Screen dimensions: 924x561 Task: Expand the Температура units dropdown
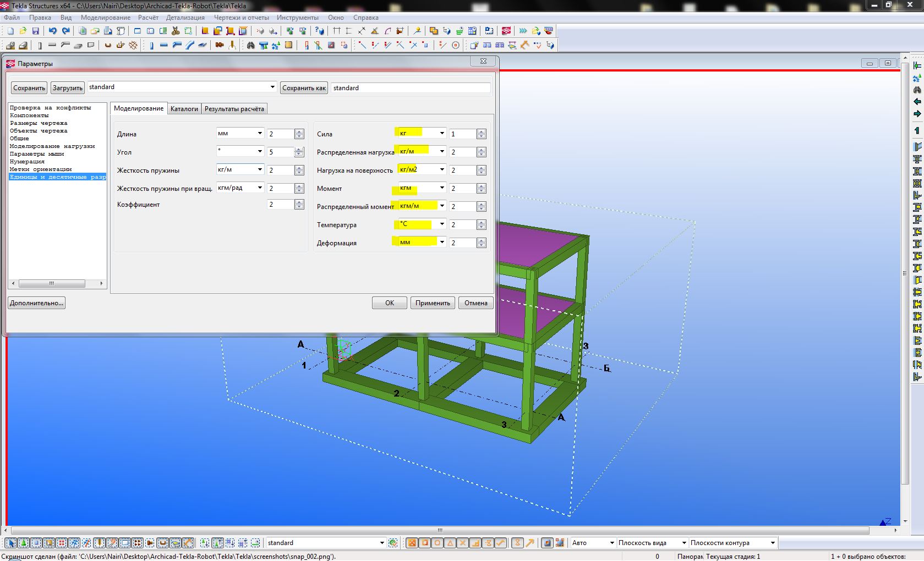tap(441, 224)
